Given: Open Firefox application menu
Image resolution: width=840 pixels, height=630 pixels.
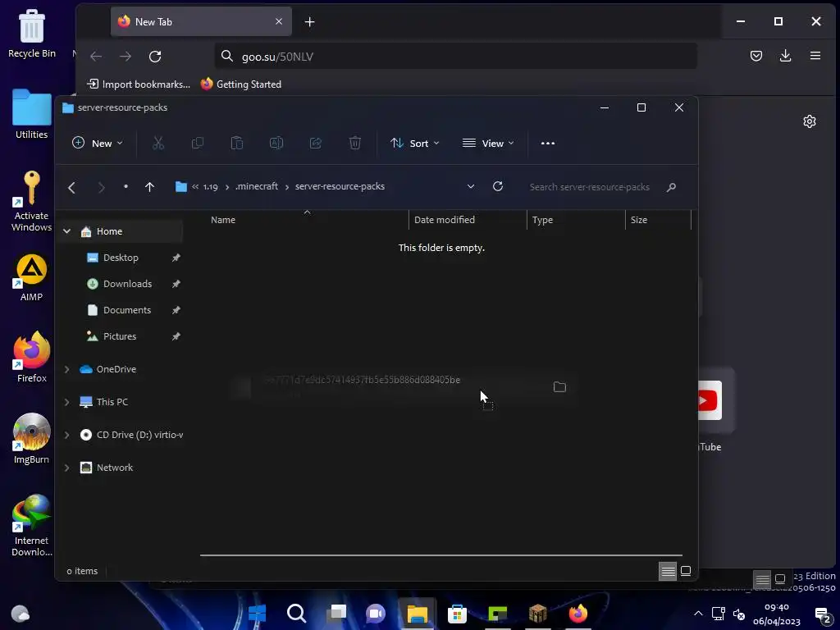Looking at the screenshot, I should 815,56.
